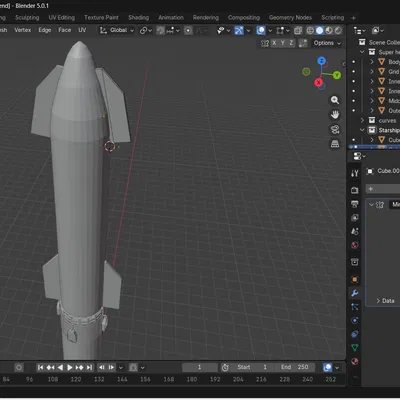Switch to wireframe viewport shading
Image resolution: width=400 pixels, height=400 pixels.
click(310, 31)
